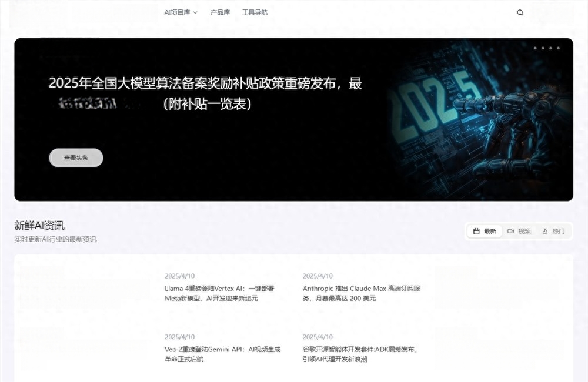Click the 查看头条 button on the banner

click(x=76, y=158)
